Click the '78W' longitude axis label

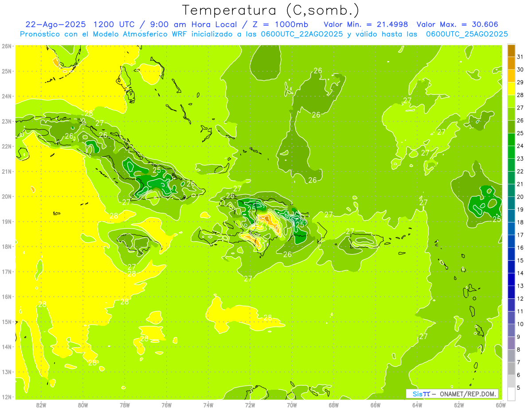pyautogui.click(x=125, y=405)
